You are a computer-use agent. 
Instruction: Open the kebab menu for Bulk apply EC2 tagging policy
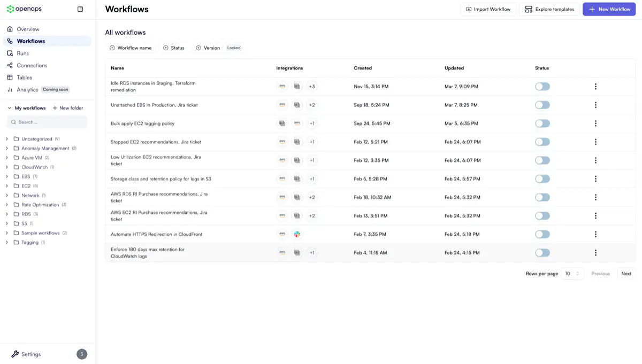point(595,123)
